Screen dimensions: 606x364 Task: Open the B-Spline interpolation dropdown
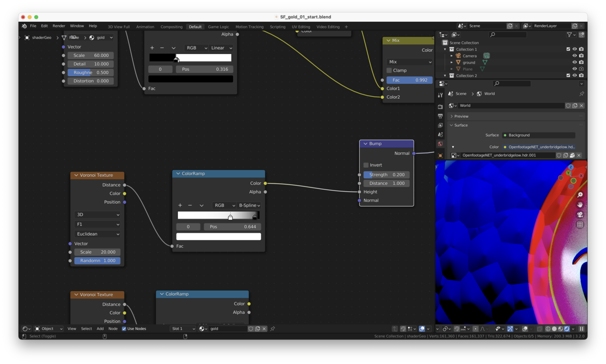tap(249, 205)
